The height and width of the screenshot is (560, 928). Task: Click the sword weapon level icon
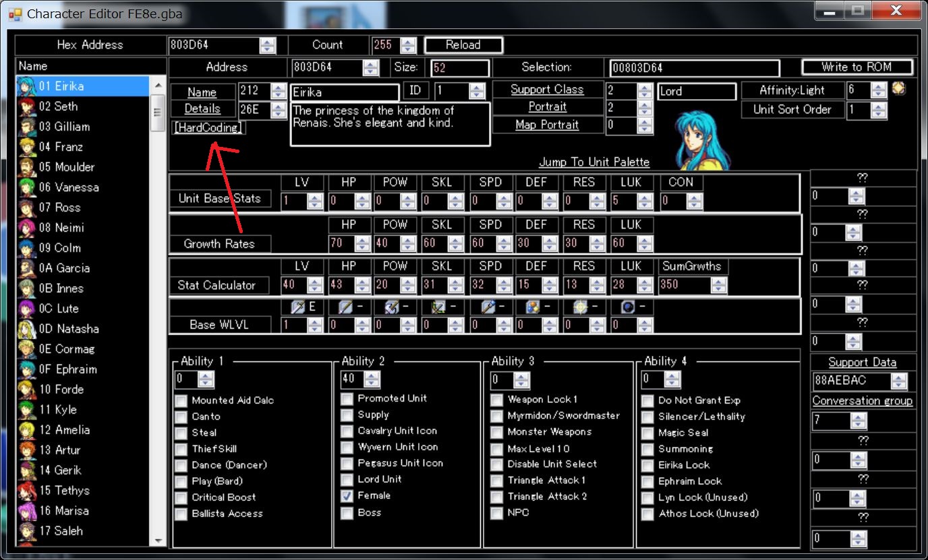pyautogui.click(x=298, y=307)
